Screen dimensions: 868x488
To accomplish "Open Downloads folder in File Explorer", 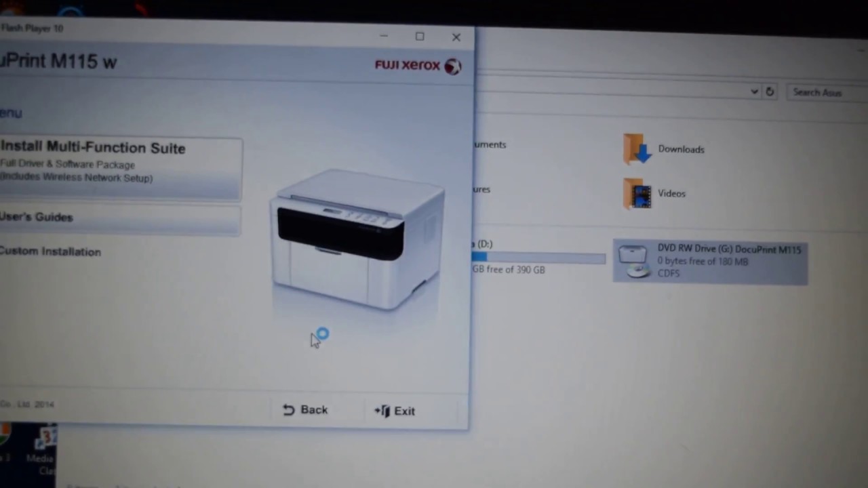I will [664, 149].
